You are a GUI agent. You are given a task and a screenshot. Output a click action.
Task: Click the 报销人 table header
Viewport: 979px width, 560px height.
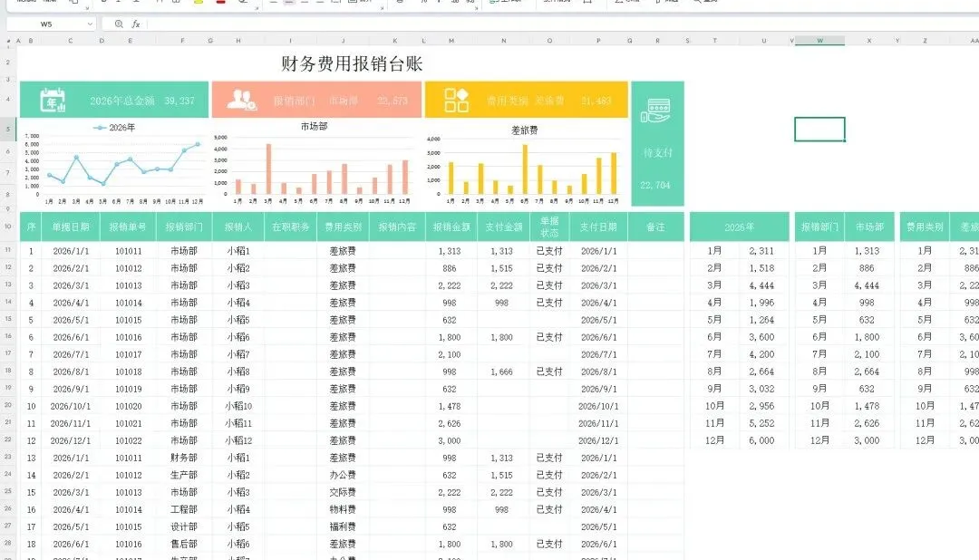coord(237,227)
